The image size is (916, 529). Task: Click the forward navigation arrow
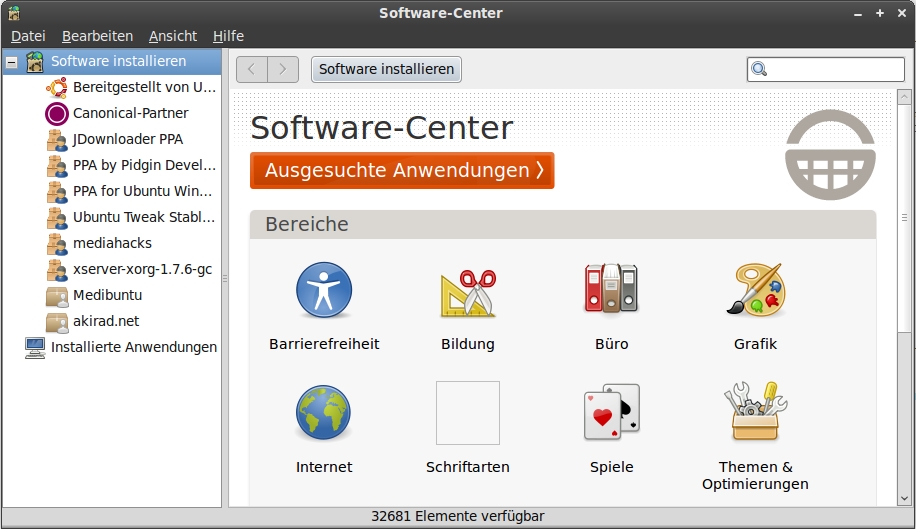click(283, 69)
